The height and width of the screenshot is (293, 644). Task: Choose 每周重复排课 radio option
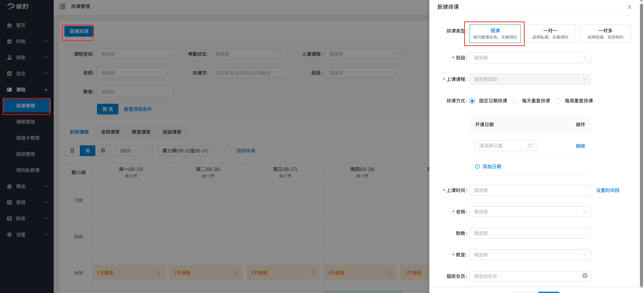pyautogui.click(x=558, y=101)
